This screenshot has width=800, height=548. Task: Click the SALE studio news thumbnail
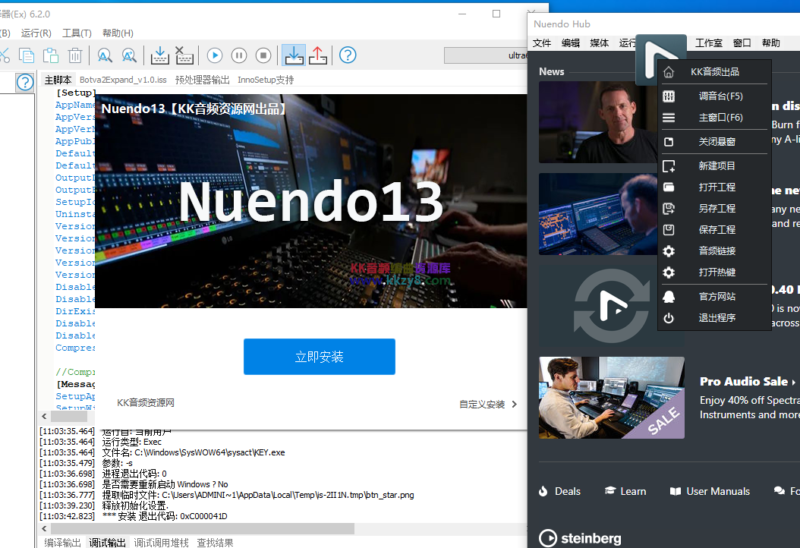[612, 397]
